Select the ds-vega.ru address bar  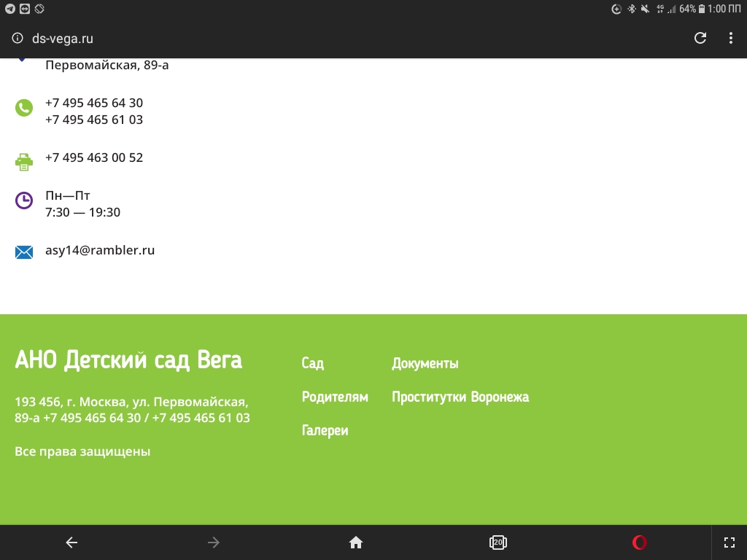point(63,39)
